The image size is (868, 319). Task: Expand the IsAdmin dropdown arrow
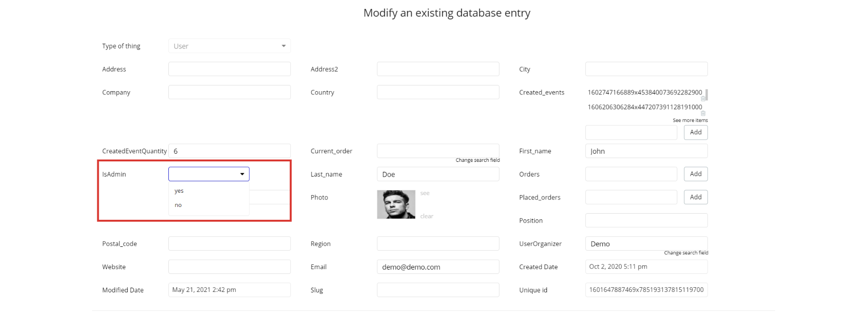coord(242,174)
